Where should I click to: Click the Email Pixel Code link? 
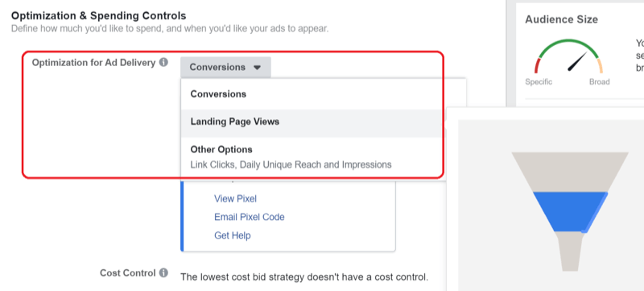(250, 217)
